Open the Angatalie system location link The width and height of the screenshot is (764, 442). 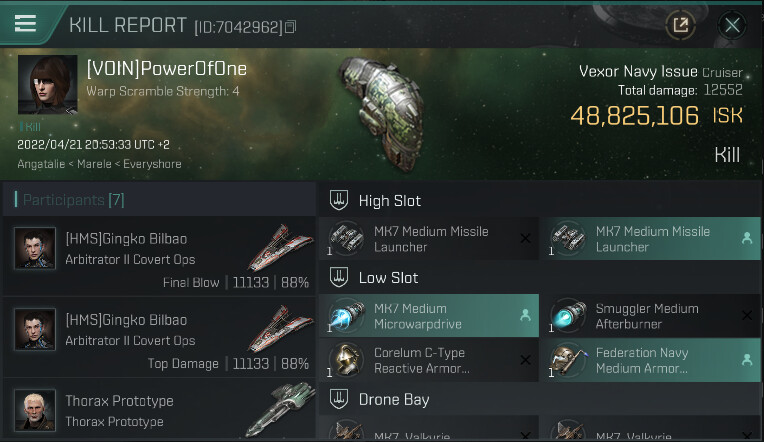[x=46, y=163]
